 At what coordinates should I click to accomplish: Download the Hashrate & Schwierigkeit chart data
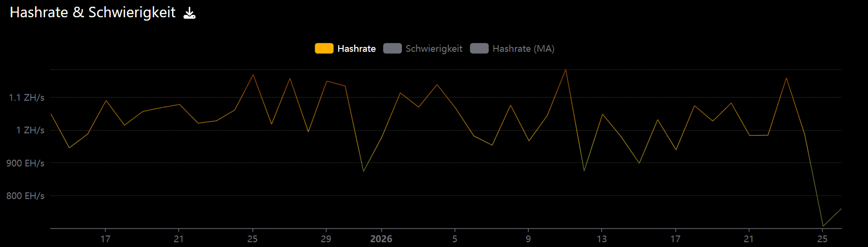click(x=190, y=13)
